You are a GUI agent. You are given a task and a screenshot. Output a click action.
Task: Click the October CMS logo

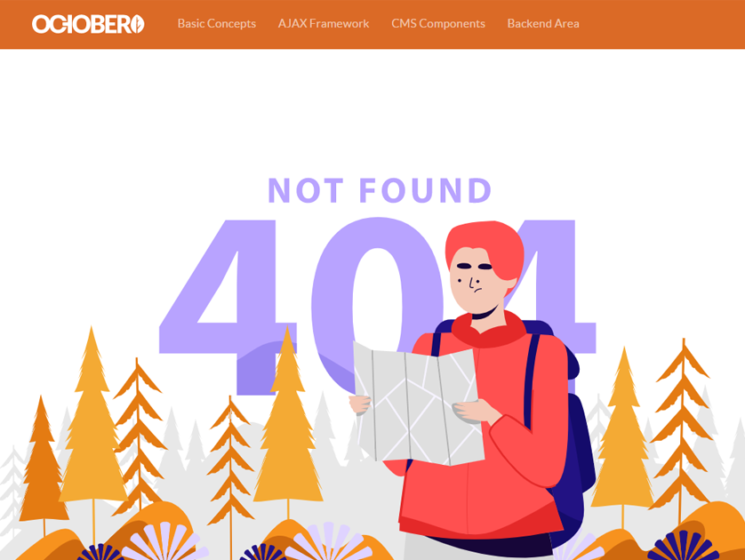pyautogui.click(x=88, y=24)
